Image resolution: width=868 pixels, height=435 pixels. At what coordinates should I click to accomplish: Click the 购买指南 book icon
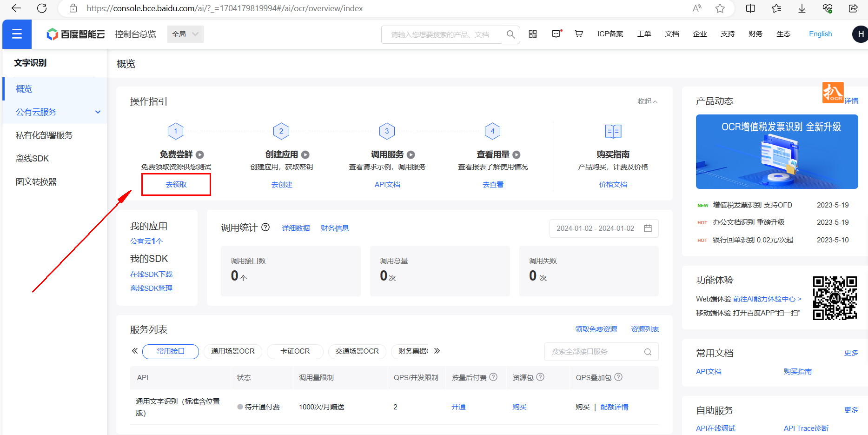coord(613,131)
